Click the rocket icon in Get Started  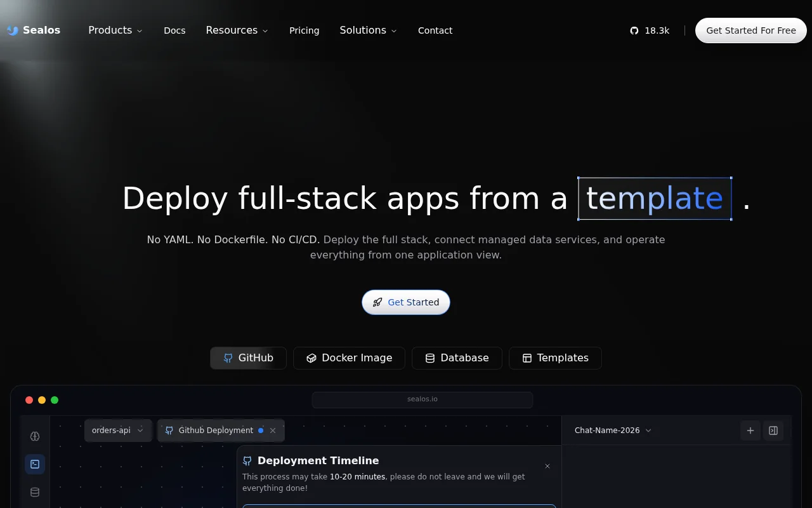click(x=377, y=302)
